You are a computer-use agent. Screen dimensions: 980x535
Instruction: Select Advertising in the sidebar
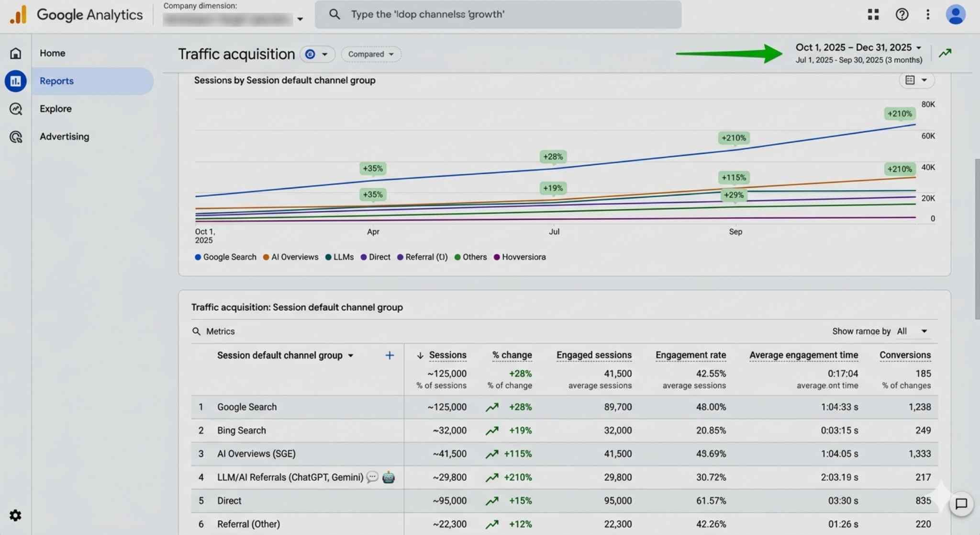tap(65, 137)
